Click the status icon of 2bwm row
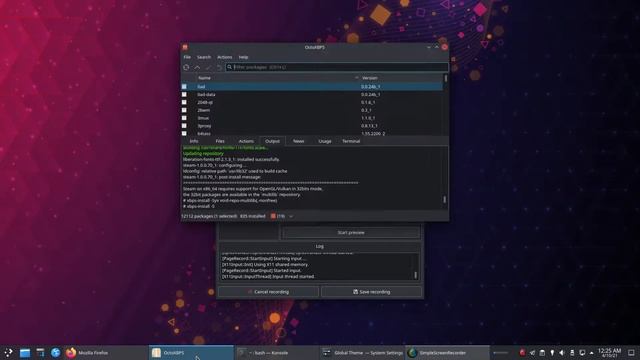This screenshot has width=640, height=360. 184,110
